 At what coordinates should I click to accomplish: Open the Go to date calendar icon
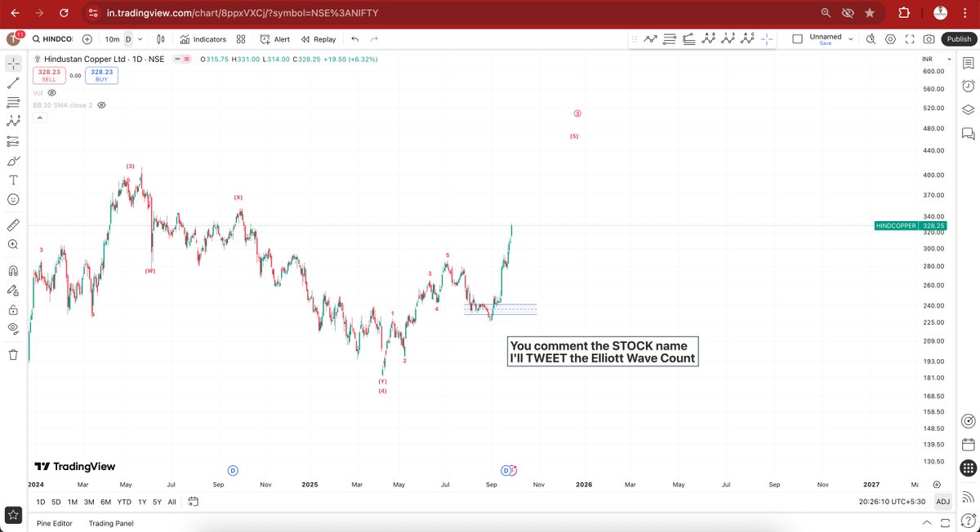[194, 502]
